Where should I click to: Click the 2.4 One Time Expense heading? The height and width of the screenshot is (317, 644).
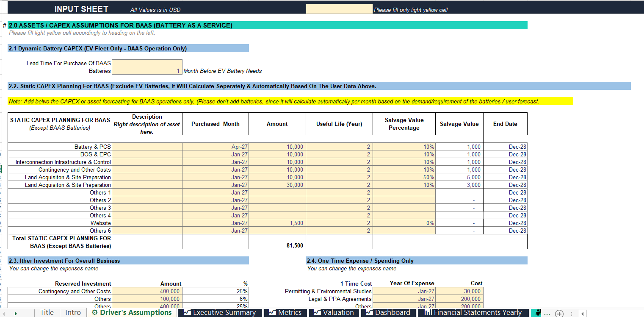pyautogui.click(x=417, y=261)
